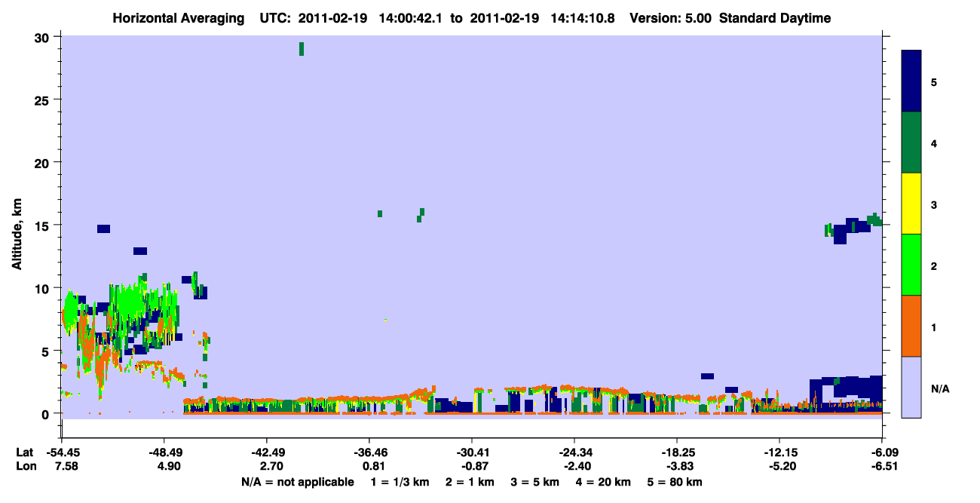Click latitude value -12.15

779,452
